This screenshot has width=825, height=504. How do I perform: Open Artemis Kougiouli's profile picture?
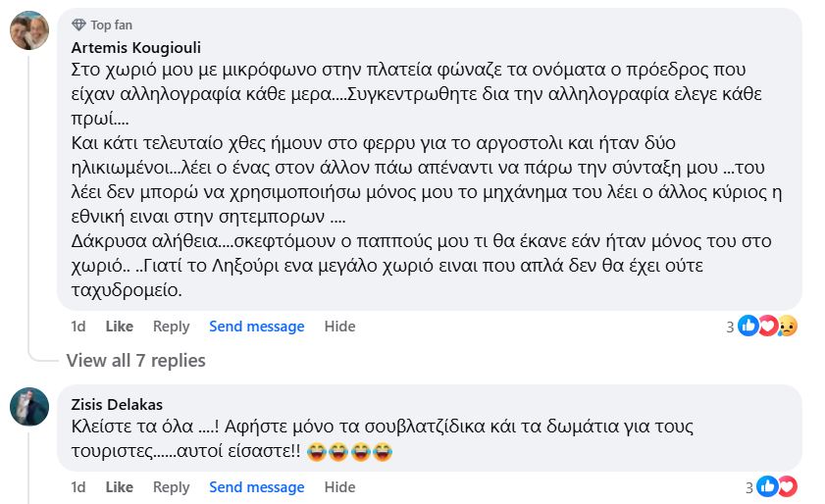pyautogui.click(x=29, y=30)
